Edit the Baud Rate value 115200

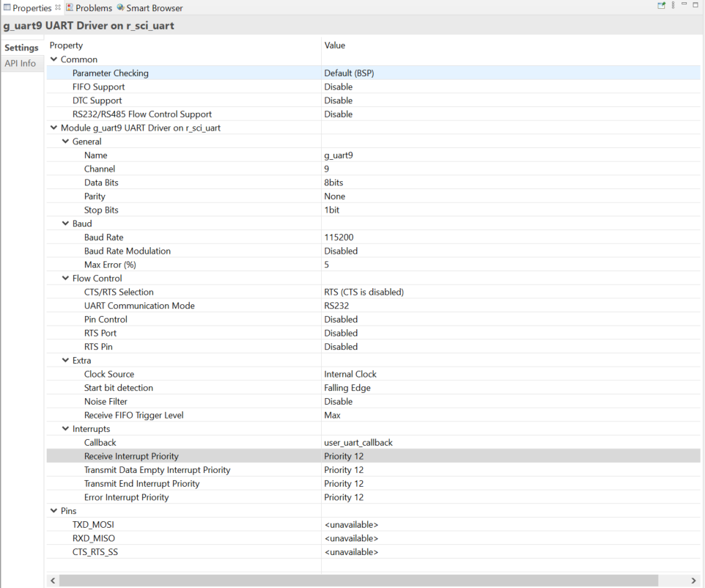(x=339, y=237)
